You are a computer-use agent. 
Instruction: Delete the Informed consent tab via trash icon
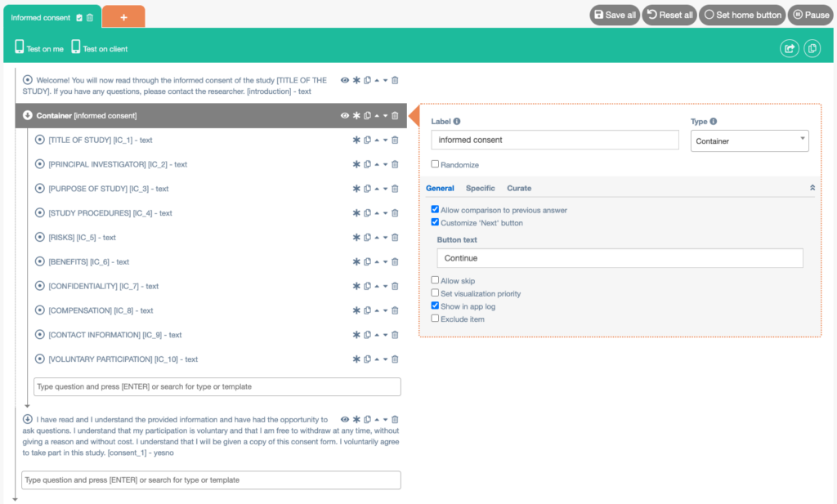click(x=90, y=17)
